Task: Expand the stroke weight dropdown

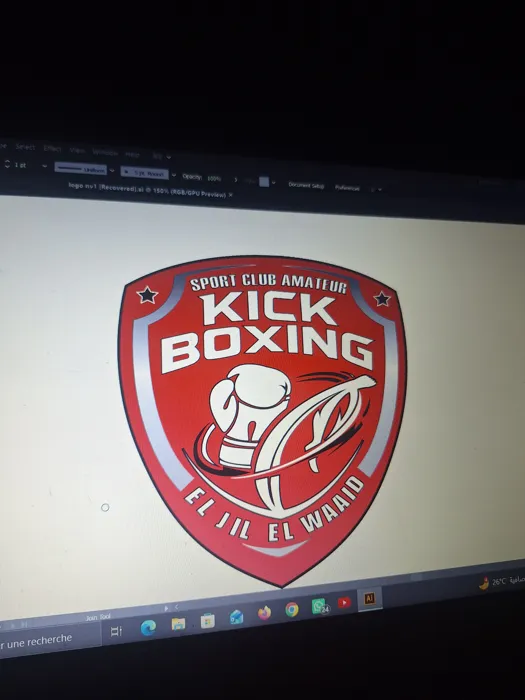Action: click(x=44, y=166)
